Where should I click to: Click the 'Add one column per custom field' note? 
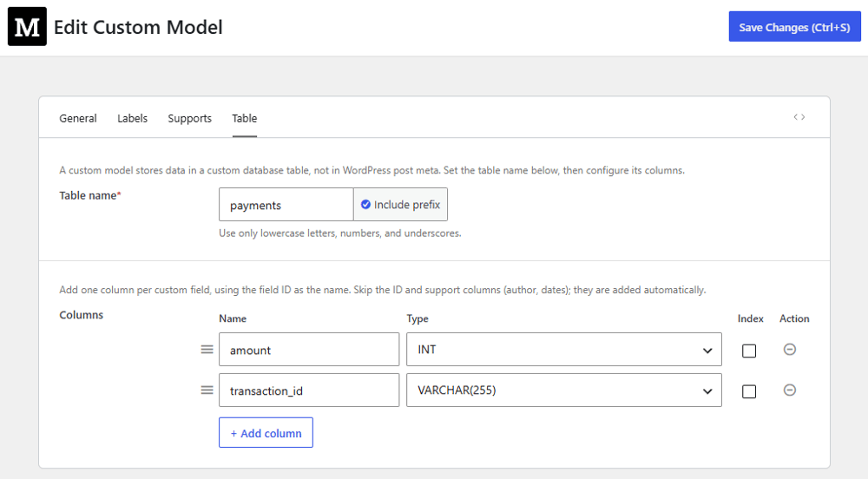click(383, 290)
